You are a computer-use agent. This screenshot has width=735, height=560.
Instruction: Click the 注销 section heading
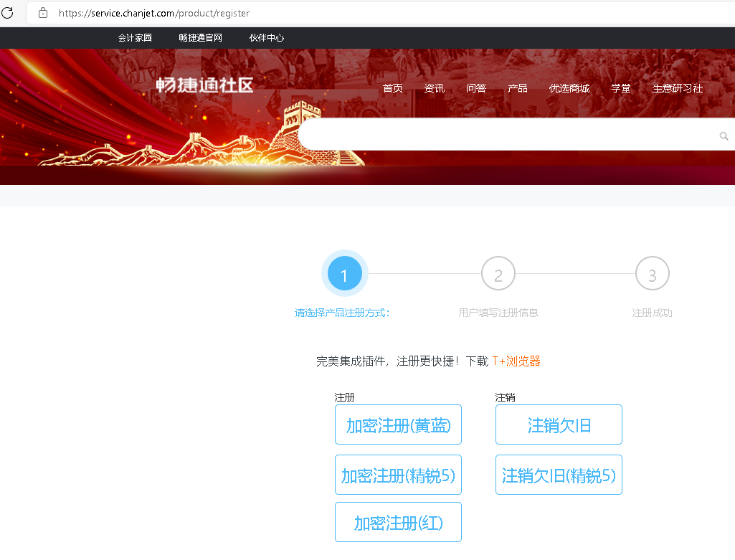tap(506, 397)
